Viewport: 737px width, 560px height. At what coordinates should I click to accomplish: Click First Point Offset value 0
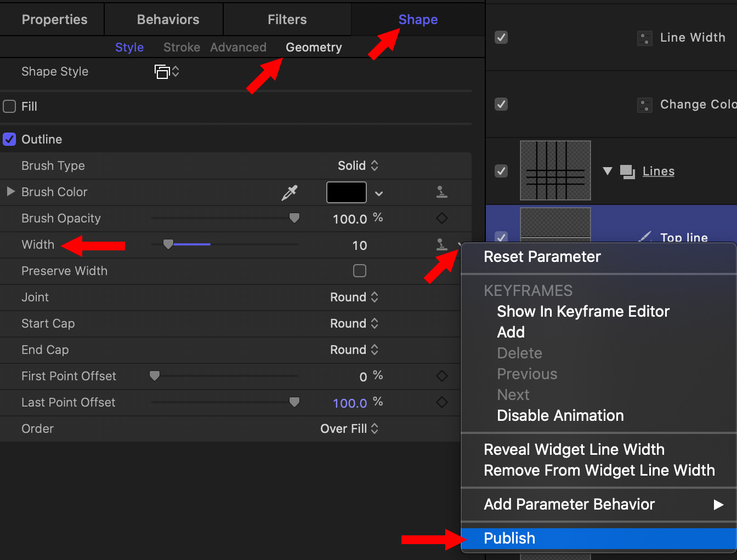tap(363, 377)
